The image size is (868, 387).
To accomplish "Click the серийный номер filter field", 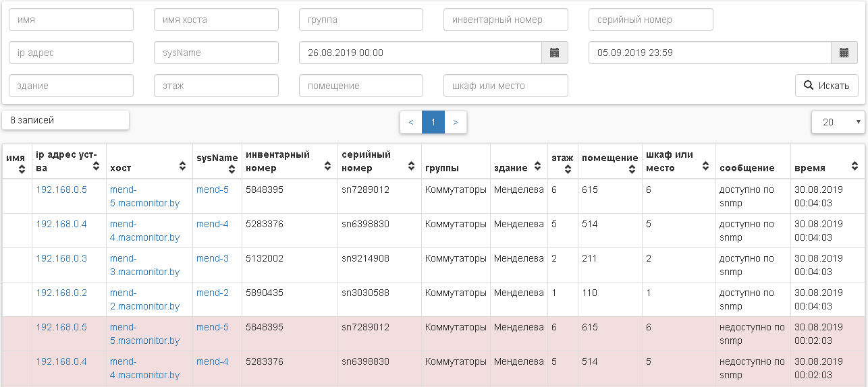I will pyautogui.click(x=651, y=20).
